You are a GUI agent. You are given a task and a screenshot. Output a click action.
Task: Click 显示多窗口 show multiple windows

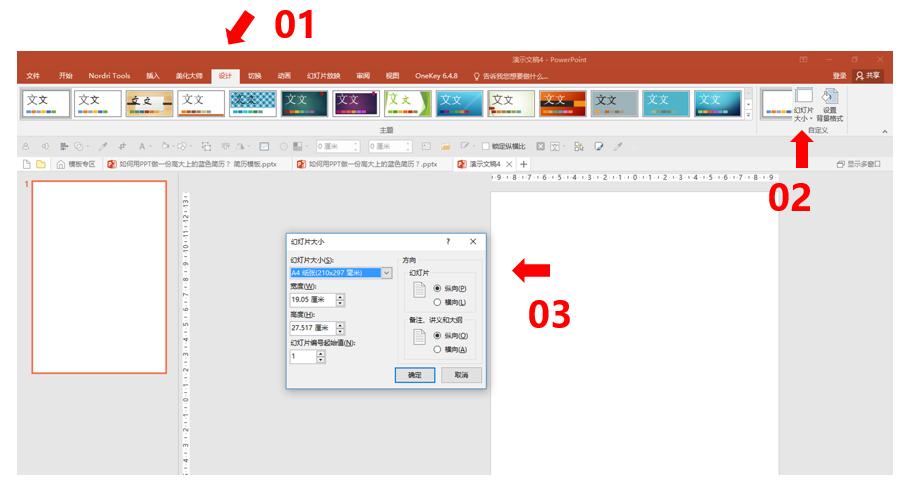[x=858, y=164]
